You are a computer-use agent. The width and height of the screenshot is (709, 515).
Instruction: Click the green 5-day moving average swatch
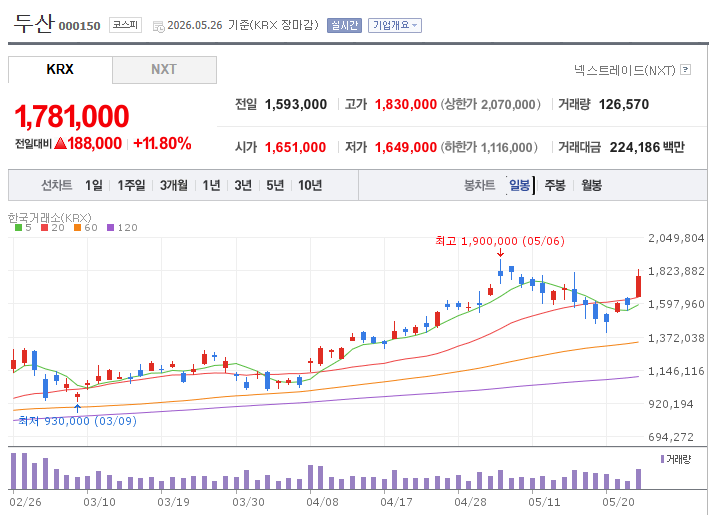tap(19, 227)
